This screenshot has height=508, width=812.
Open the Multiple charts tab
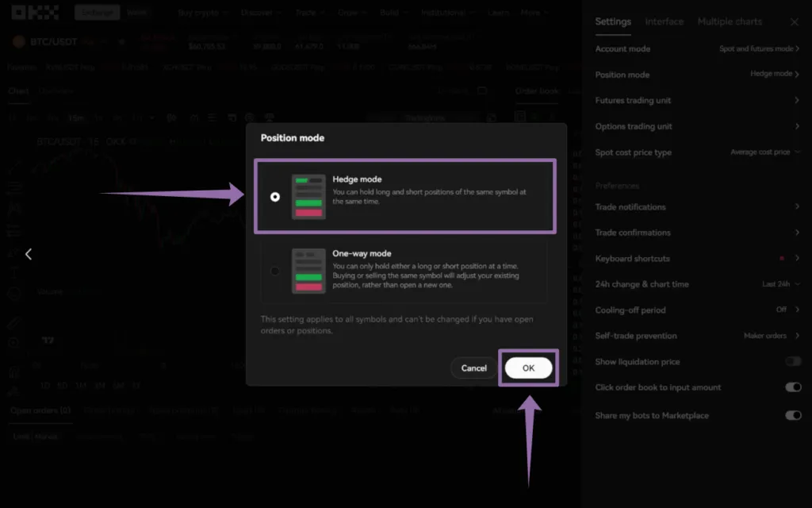(x=729, y=21)
